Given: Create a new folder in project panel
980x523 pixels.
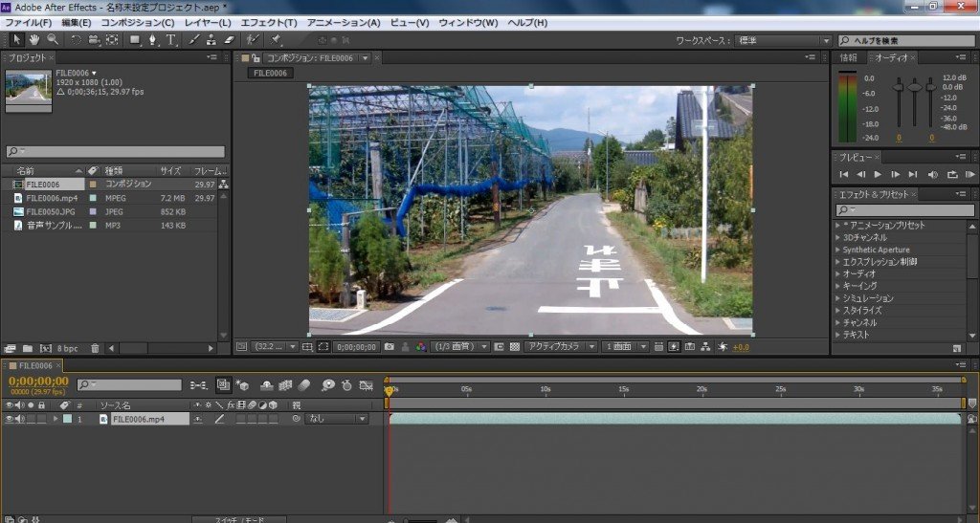Looking at the screenshot, I should tap(28, 348).
